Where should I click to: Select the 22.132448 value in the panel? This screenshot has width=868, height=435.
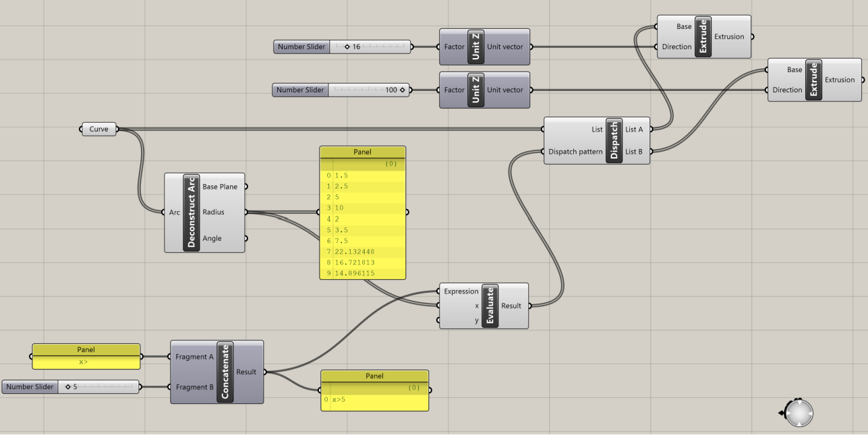pyautogui.click(x=354, y=251)
